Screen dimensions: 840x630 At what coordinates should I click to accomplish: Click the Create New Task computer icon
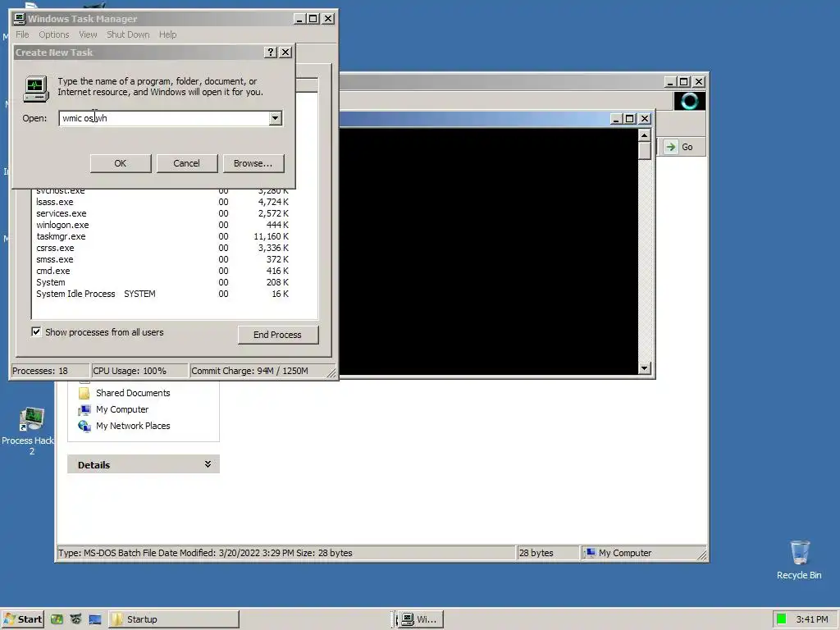coord(36,89)
